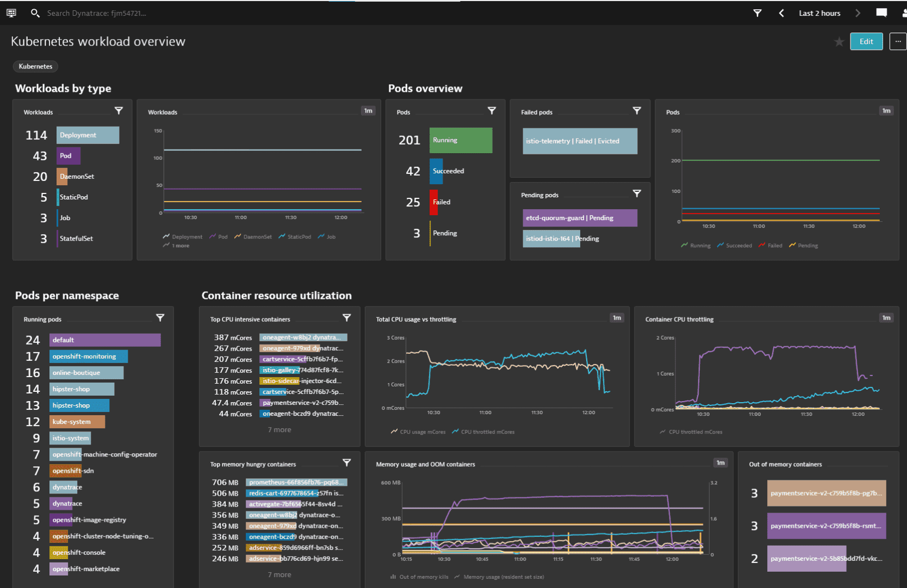The height and width of the screenshot is (588, 907).
Task: Open the dashboard options menu via ellipsis
Action: (x=898, y=41)
